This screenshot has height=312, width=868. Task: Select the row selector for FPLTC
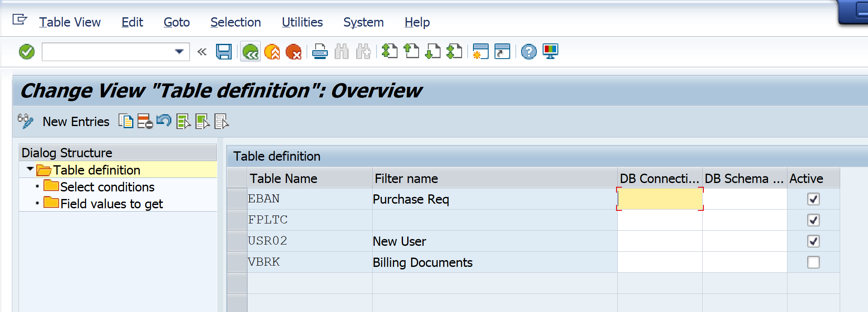coord(237,220)
